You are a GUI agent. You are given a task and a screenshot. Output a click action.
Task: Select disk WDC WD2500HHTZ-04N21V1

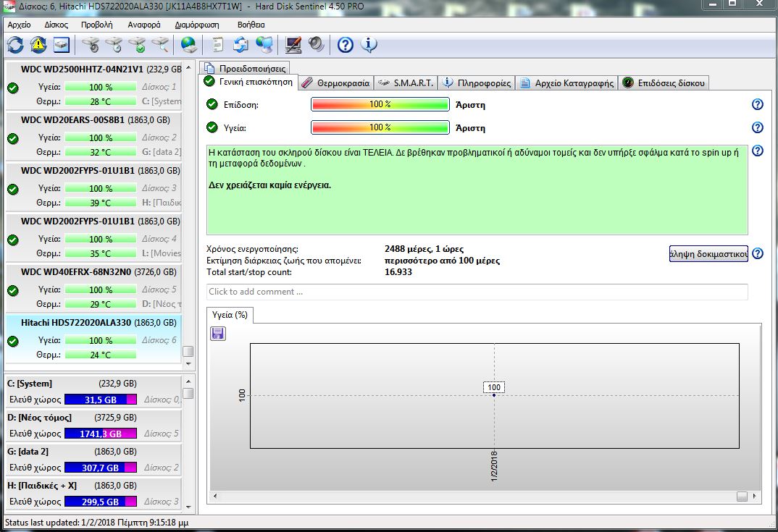pyautogui.click(x=93, y=85)
